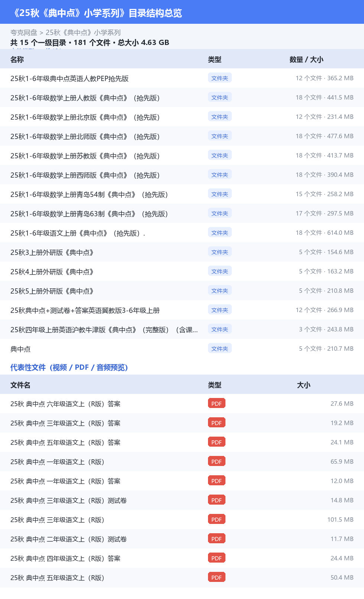
Task: Select file size 101.5 MB
Action: pyautogui.click(x=340, y=519)
